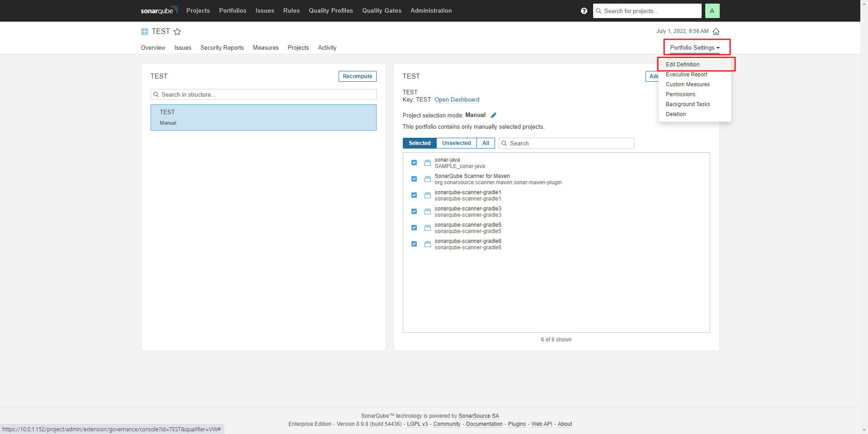Switch to the Measures tab
Viewport: 868px width, 434px height.
(266, 47)
